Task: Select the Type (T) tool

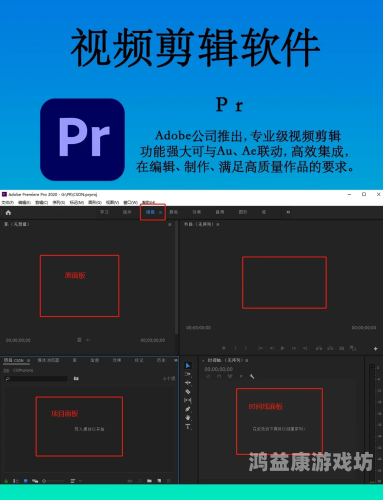Action: coord(188,427)
